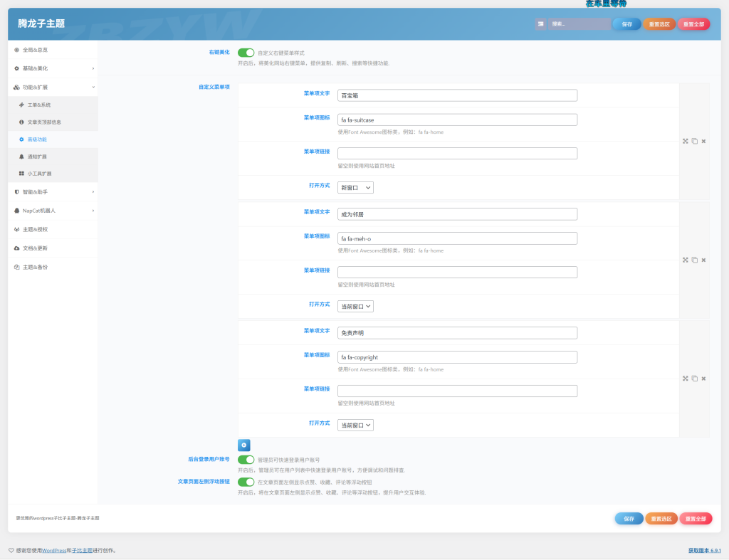Open 打开方式 dropdown for 免责声明 item
This screenshot has height=560, width=729.
pyautogui.click(x=355, y=426)
